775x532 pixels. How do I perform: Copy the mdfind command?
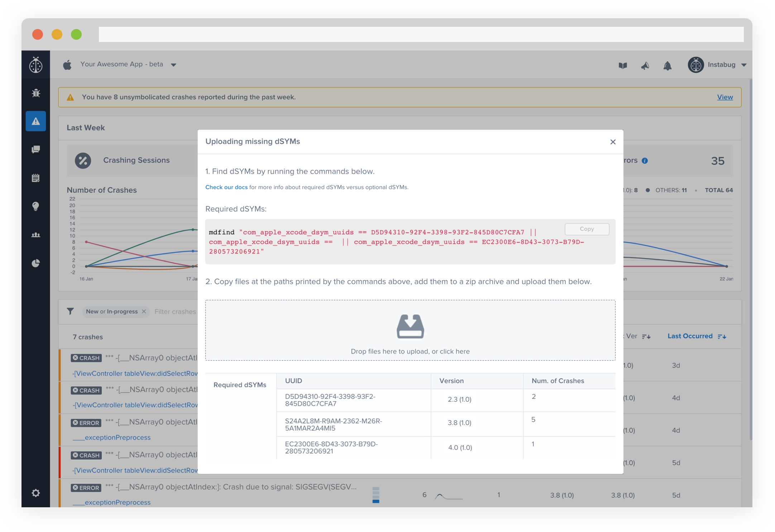tap(587, 229)
